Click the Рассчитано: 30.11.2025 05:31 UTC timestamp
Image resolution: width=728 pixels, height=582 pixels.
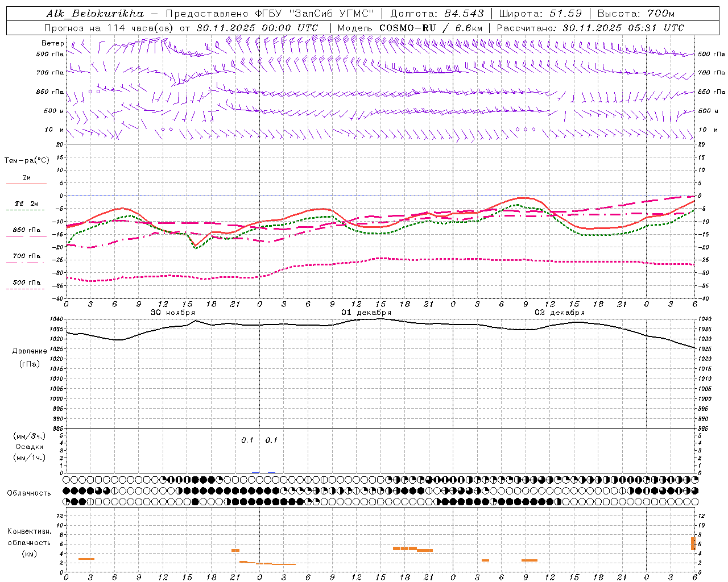[x=590, y=28]
